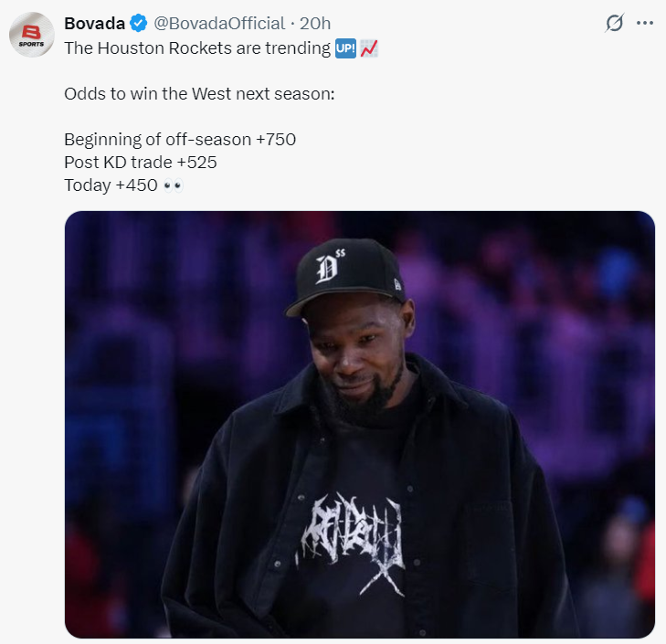This screenshot has width=666, height=644.
Task: Select the 'Odds to win the West' line
Action: click(199, 93)
